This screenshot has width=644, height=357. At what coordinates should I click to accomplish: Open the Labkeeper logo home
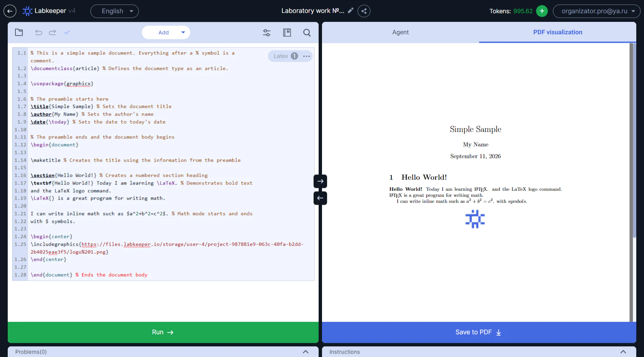[x=49, y=11]
